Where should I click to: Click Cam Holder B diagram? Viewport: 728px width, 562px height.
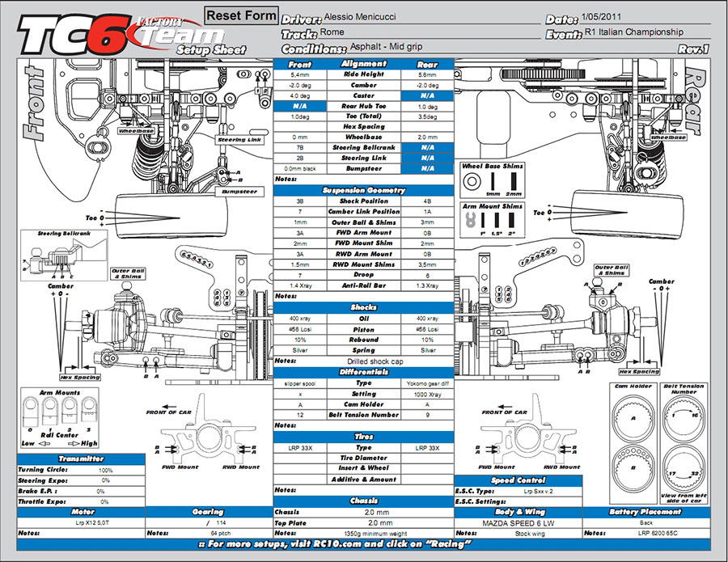click(633, 467)
